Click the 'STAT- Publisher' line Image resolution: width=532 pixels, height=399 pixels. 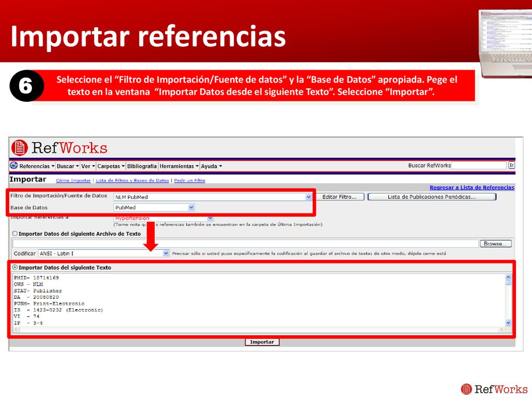(x=37, y=291)
